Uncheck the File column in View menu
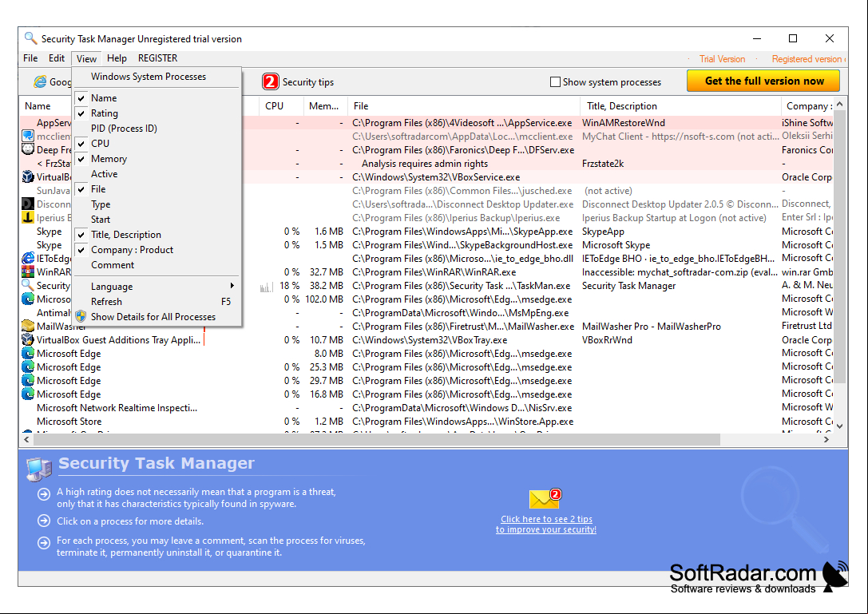Screen dimensions: 868x614 click(x=157, y=188)
